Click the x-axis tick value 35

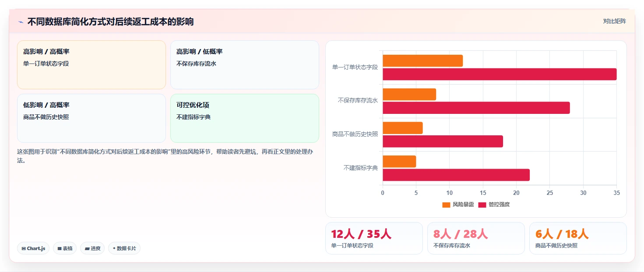616,193
